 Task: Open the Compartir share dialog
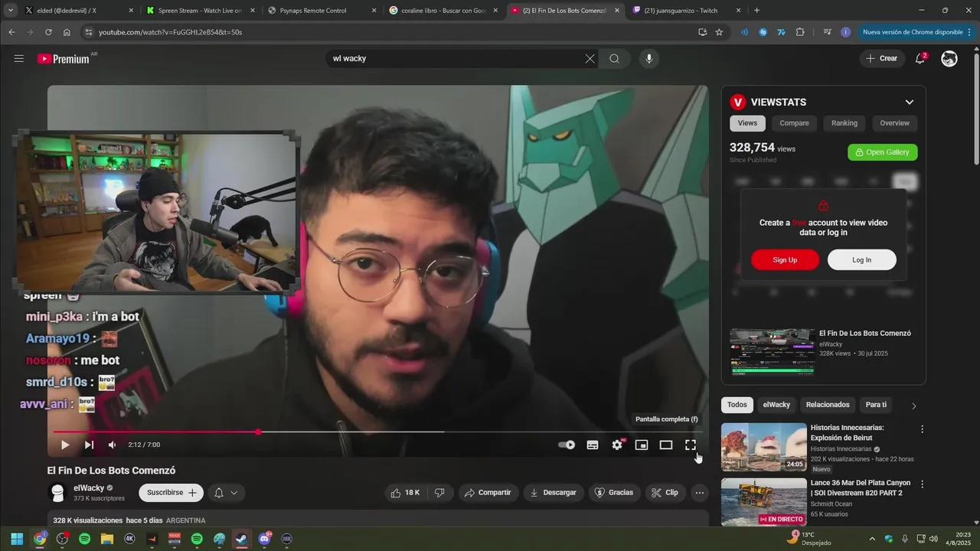[x=488, y=493]
